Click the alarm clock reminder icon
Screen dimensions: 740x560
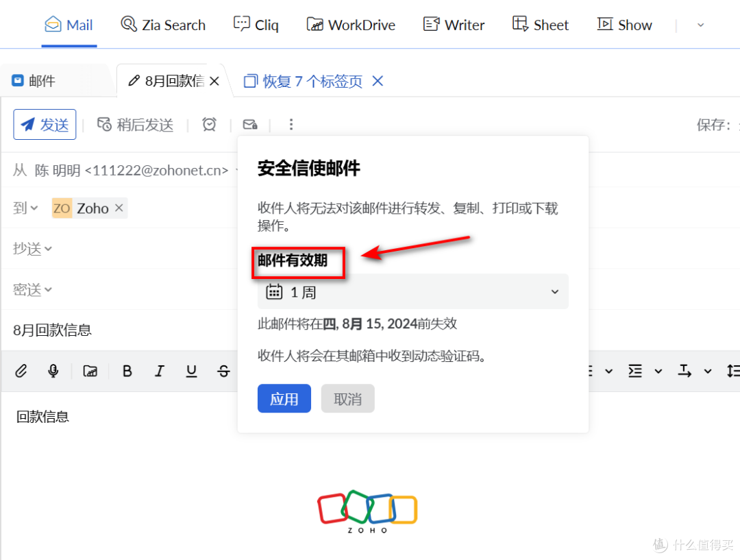point(209,124)
